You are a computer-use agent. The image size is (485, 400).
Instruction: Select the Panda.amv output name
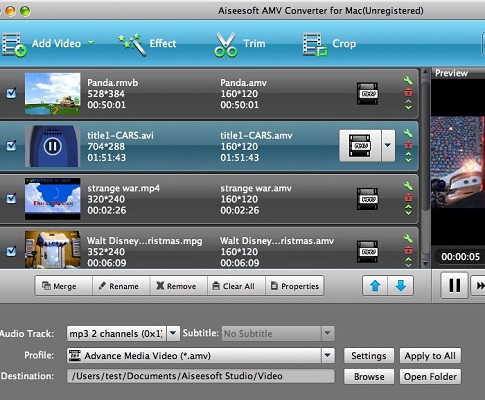[x=244, y=83]
